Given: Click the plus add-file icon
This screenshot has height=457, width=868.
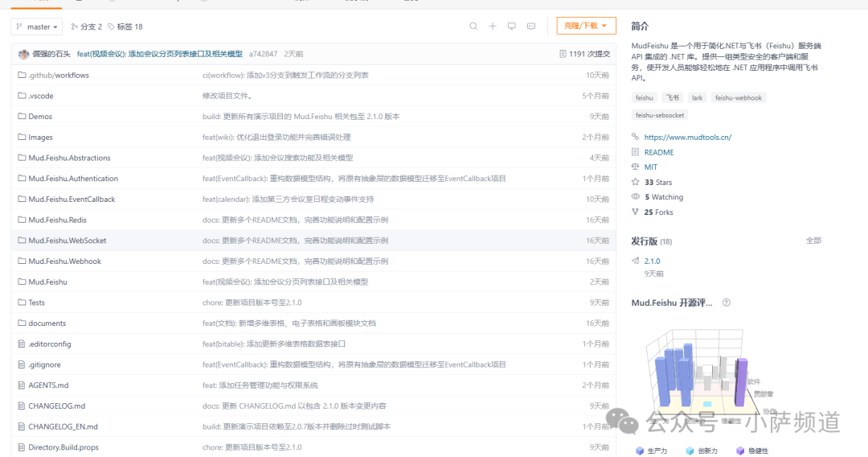Looking at the screenshot, I should (x=492, y=26).
